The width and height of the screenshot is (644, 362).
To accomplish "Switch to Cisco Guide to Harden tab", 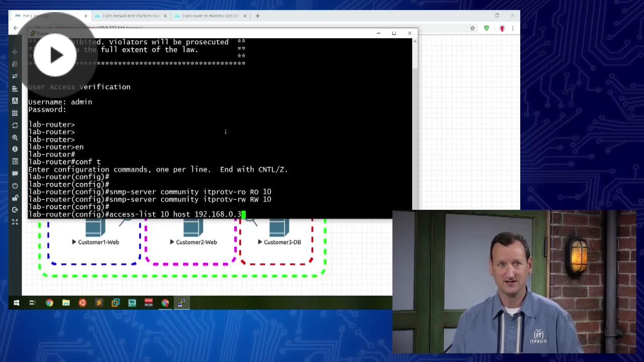I will click(210, 16).
